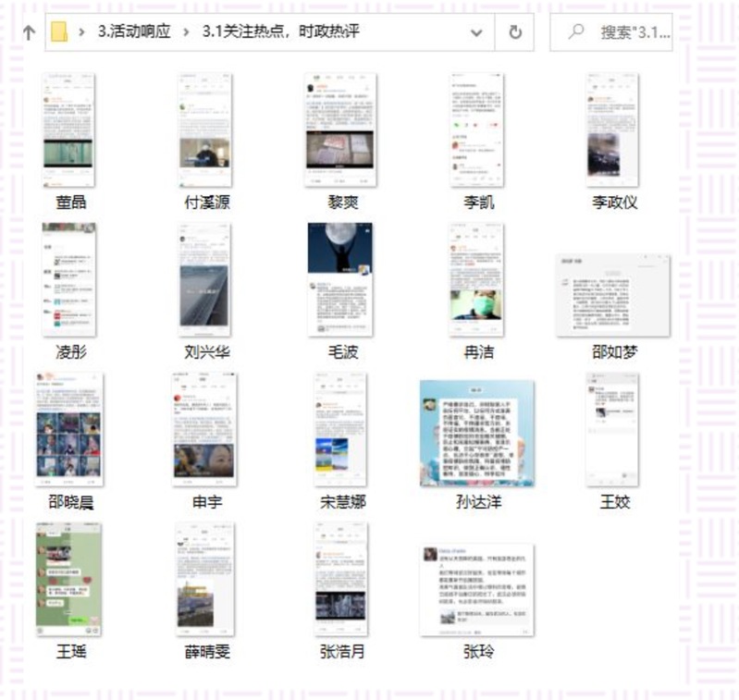Click the magnifier search icon
Viewport: 739px width, 700px height.
click(576, 32)
